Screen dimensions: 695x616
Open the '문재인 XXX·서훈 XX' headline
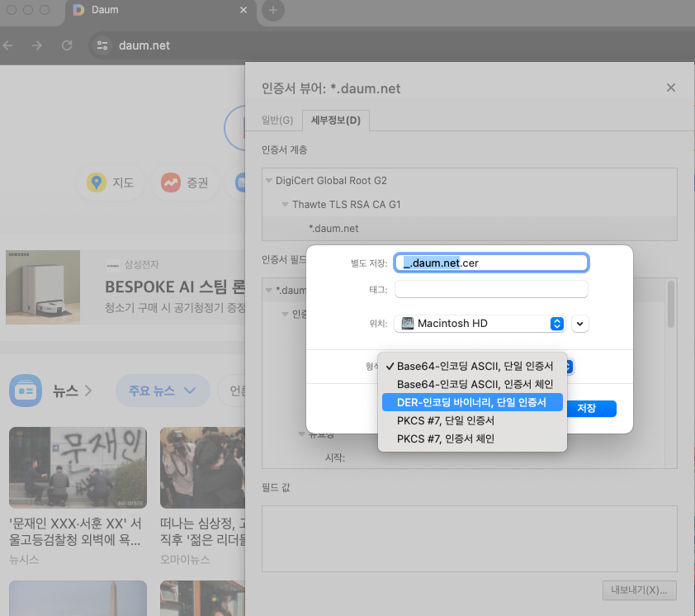coord(75,531)
